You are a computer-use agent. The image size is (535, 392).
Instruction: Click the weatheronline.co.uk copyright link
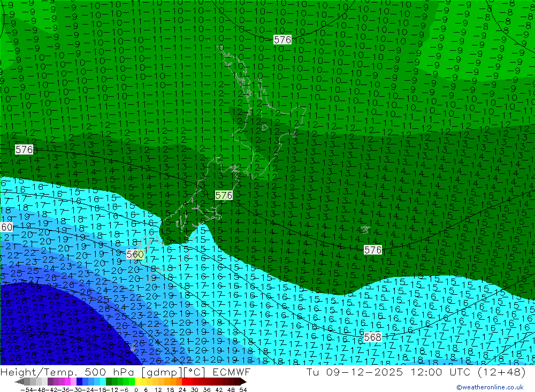[x=490, y=387]
